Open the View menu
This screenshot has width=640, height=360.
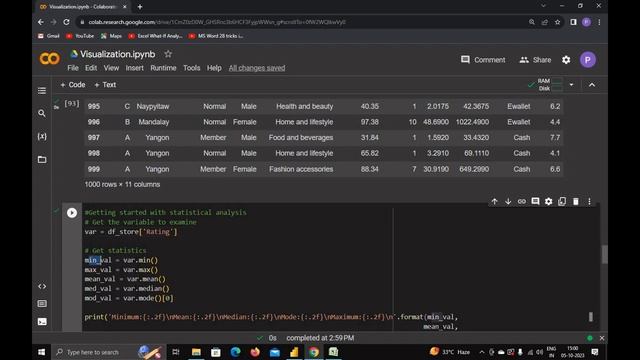coord(111,68)
